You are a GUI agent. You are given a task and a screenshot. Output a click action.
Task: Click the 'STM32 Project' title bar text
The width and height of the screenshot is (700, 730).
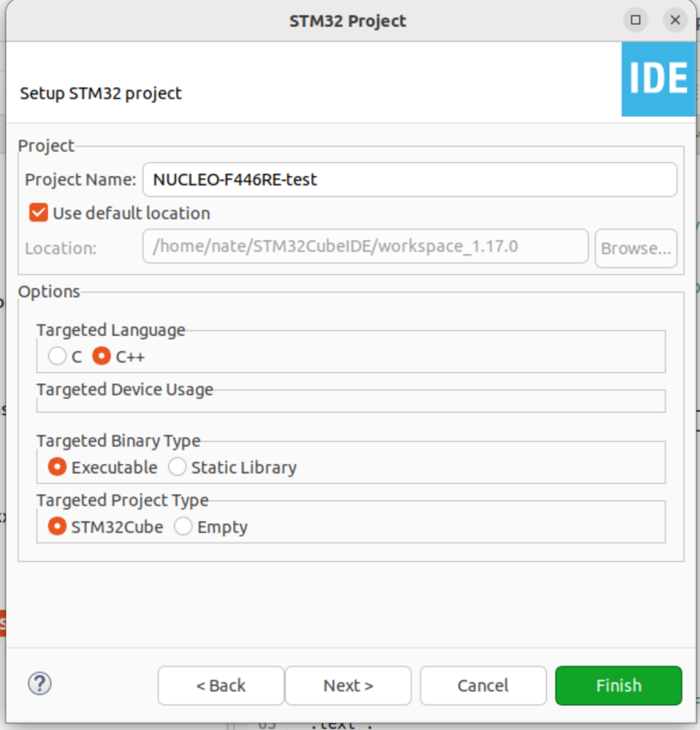348,21
